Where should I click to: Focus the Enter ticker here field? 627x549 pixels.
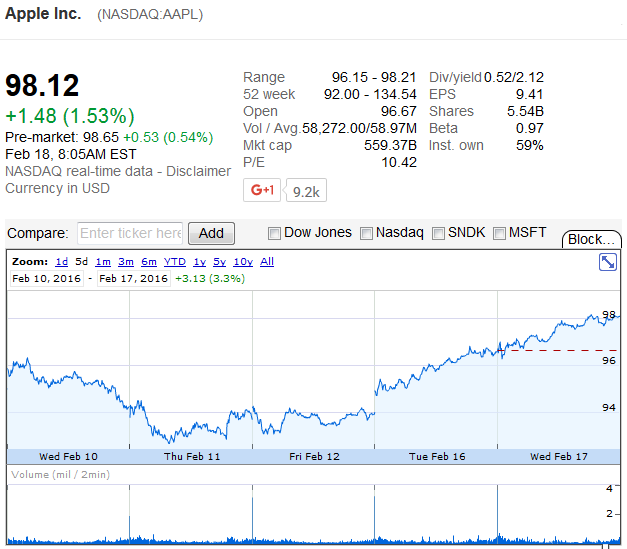(x=130, y=233)
